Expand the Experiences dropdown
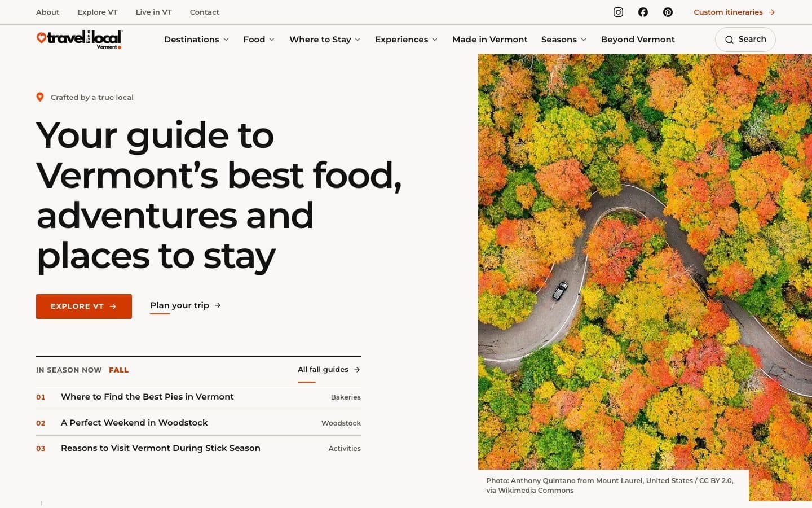 pos(406,40)
